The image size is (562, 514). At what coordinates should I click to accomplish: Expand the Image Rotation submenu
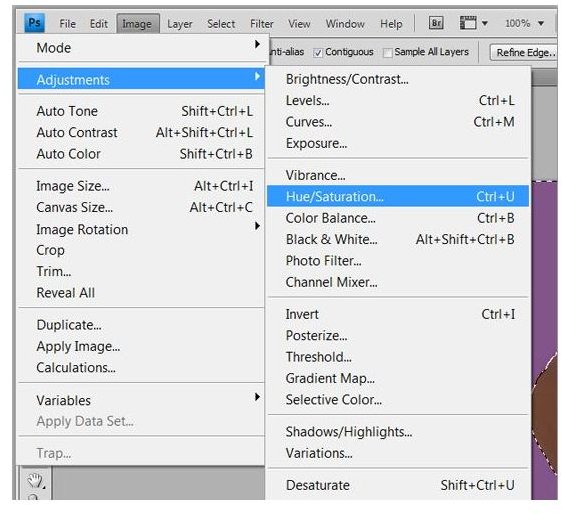tap(142, 229)
